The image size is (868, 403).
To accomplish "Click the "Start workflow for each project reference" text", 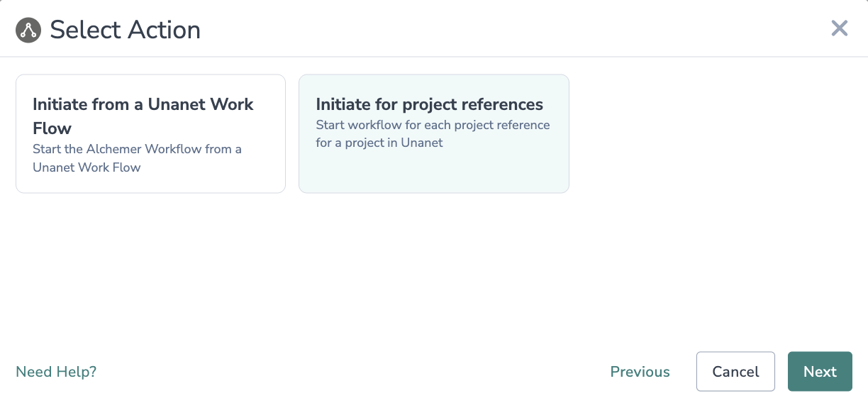I will coord(433,125).
